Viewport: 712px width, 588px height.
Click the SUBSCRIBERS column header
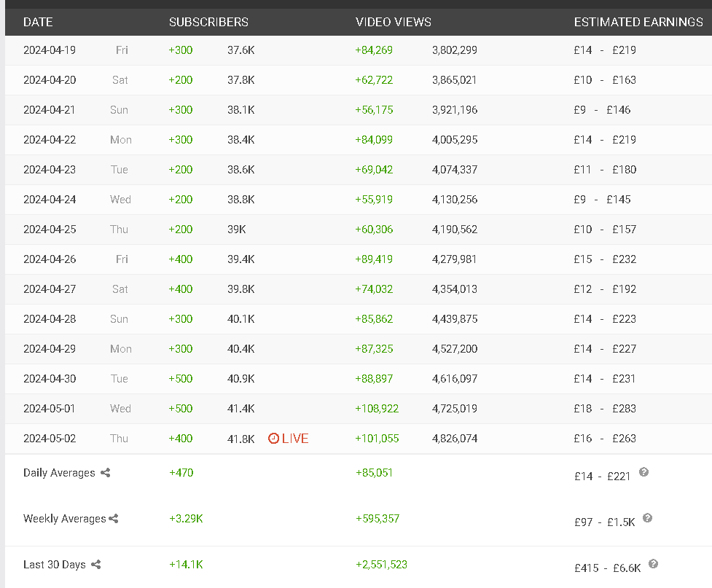pyautogui.click(x=208, y=22)
